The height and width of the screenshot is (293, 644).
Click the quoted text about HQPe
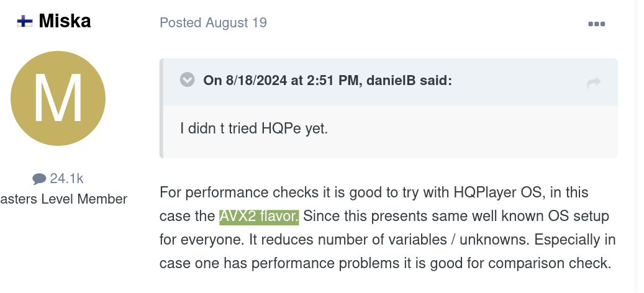[254, 128]
